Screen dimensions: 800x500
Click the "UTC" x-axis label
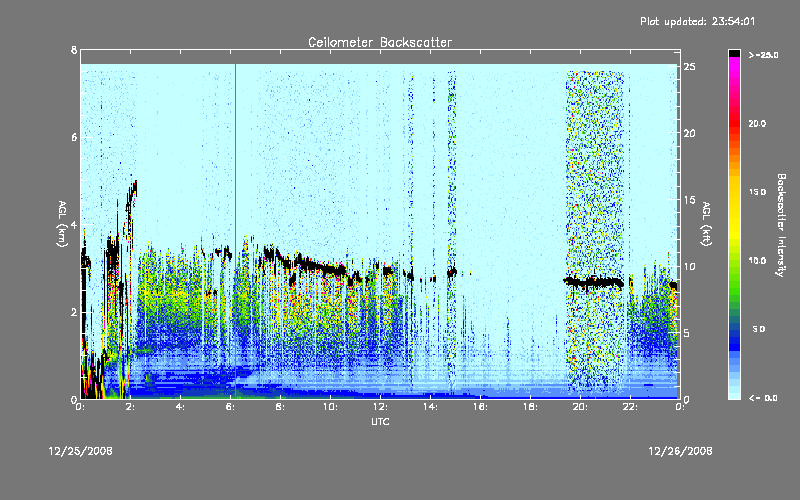pyautogui.click(x=380, y=421)
